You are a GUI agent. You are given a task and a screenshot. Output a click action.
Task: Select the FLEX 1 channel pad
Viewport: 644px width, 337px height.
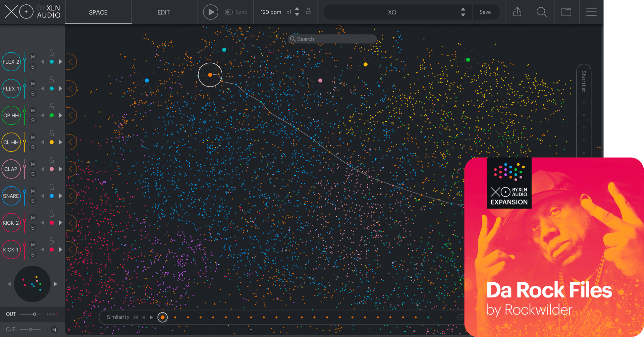pyautogui.click(x=11, y=89)
